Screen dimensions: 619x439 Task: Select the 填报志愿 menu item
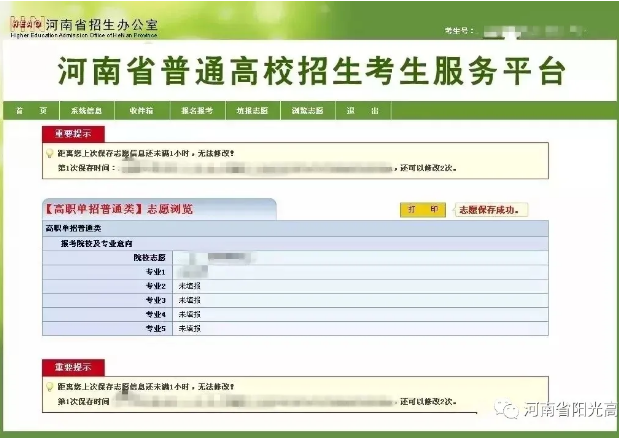(x=252, y=111)
